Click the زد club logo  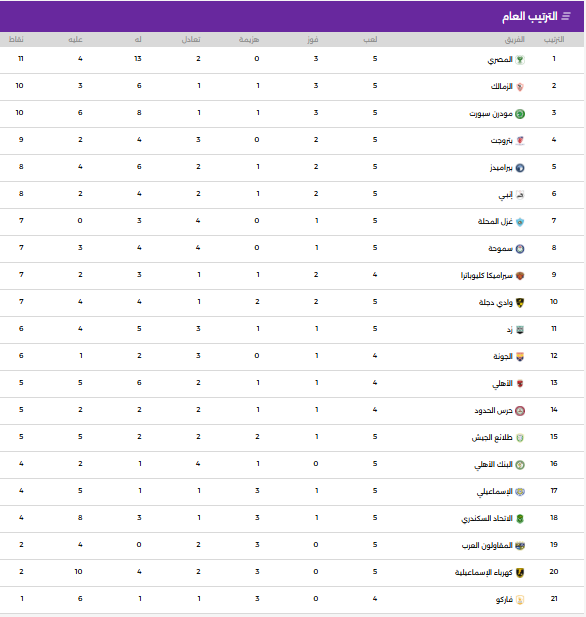(520, 330)
